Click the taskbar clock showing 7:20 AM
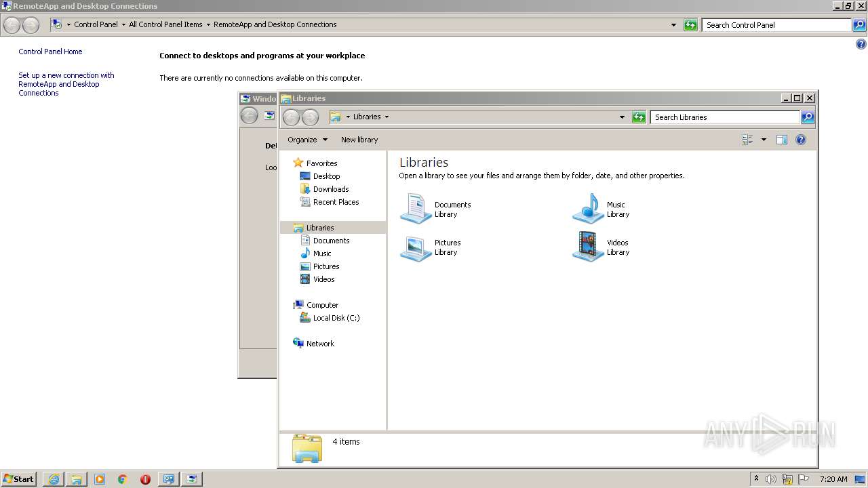This screenshot has height=488, width=868. point(833,479)
